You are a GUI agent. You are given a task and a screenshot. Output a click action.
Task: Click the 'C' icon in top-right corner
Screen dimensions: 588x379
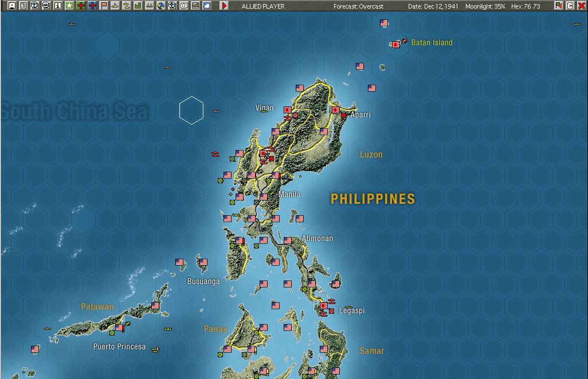tap(570, 6)
